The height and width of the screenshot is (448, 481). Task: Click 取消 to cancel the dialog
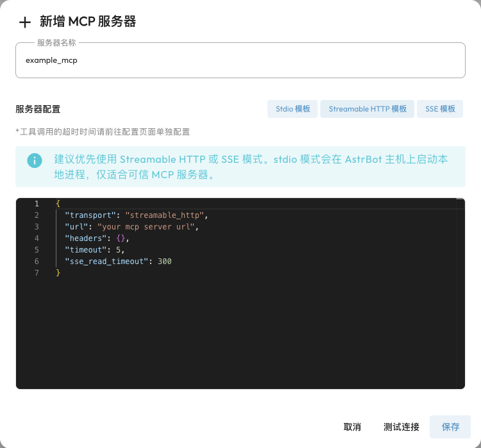[x=352, y=427]
